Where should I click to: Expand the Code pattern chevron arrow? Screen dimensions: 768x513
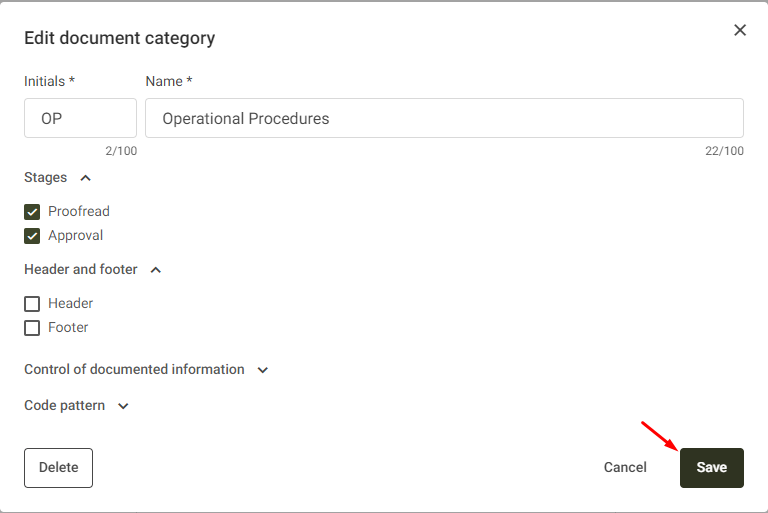[x=123, y=406]
